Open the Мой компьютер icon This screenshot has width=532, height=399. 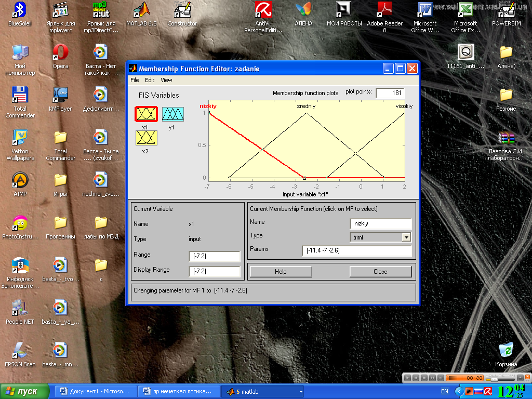[20, 60]
